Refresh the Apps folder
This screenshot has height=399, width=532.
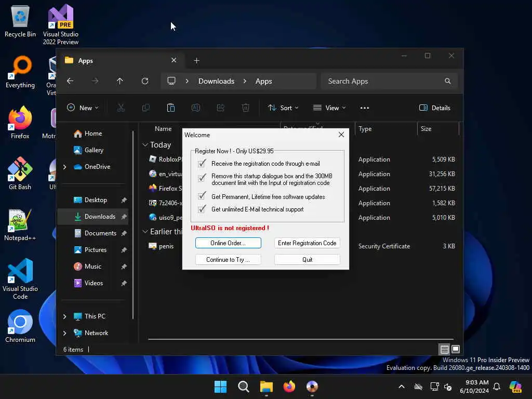(145, 81)
